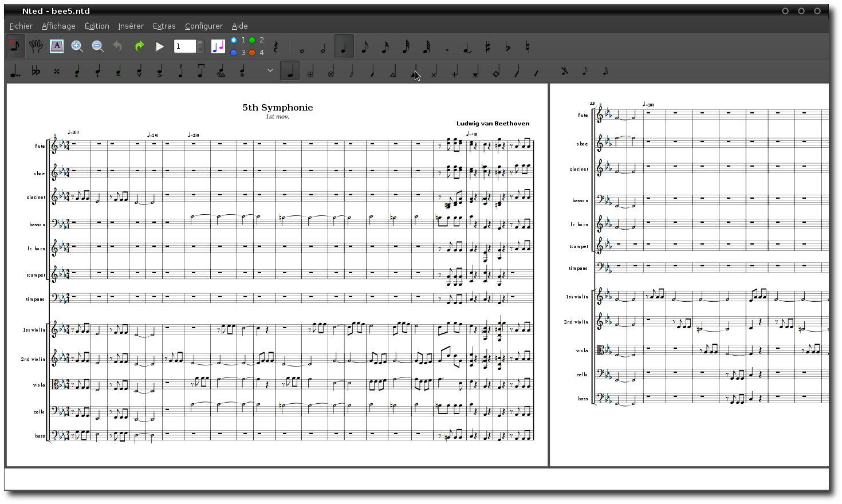The width and height of the screenshot is (842, 504).
Task: Apply double flat accidental
Action: tap(36, 71)
